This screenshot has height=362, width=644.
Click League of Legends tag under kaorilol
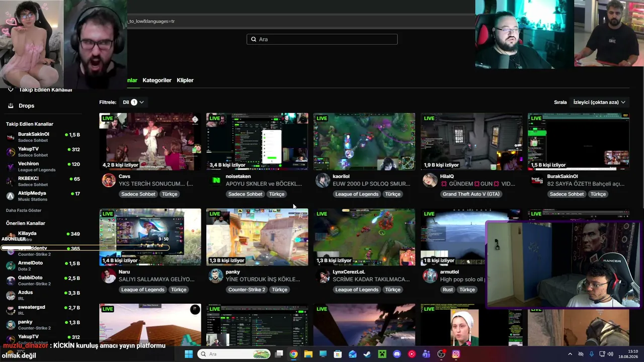[x=357, y=194]
